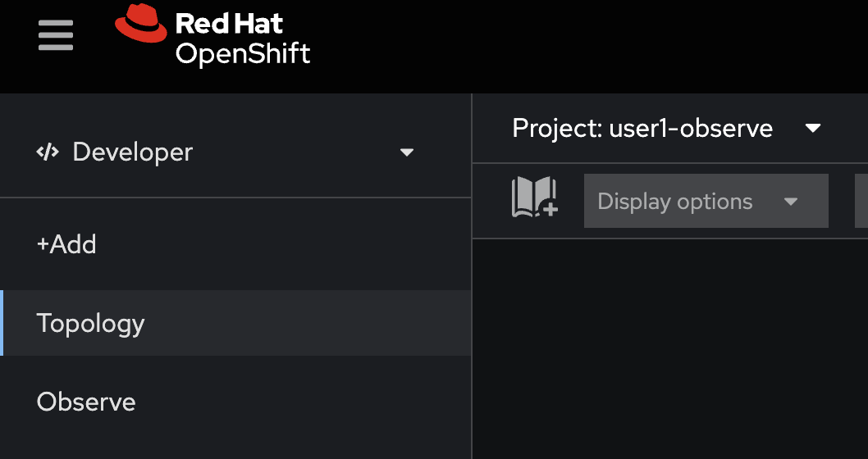Click the "Project: user1-observe" label
Screen dimensions: 868x459
click(x=642, y=129)
